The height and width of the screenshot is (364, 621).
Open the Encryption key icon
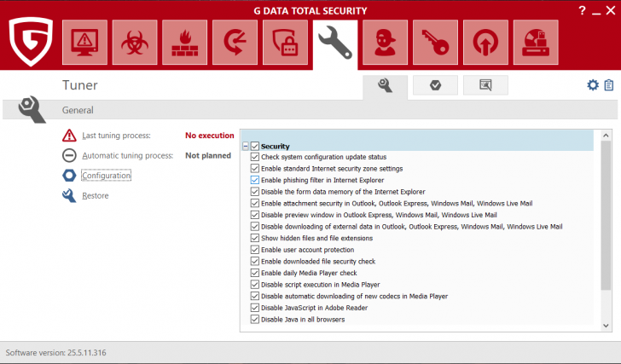(435, 43)
